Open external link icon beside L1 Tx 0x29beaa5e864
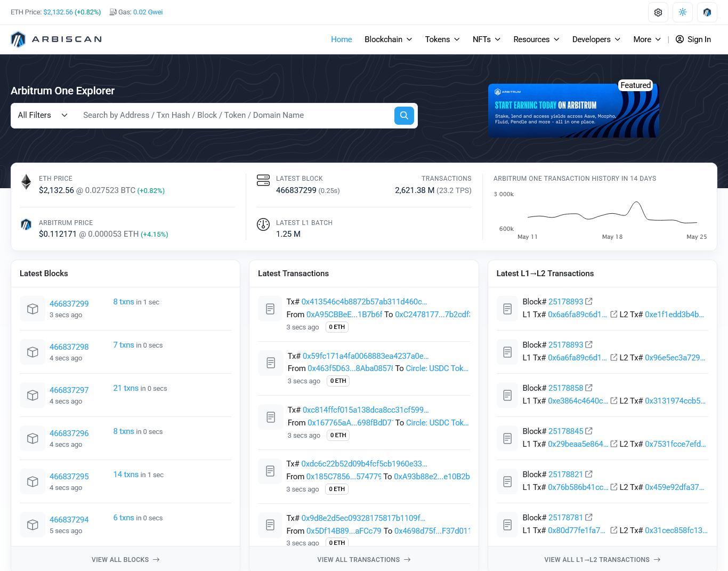This screenshot has height=571, width=728. (x=614, y=444)
